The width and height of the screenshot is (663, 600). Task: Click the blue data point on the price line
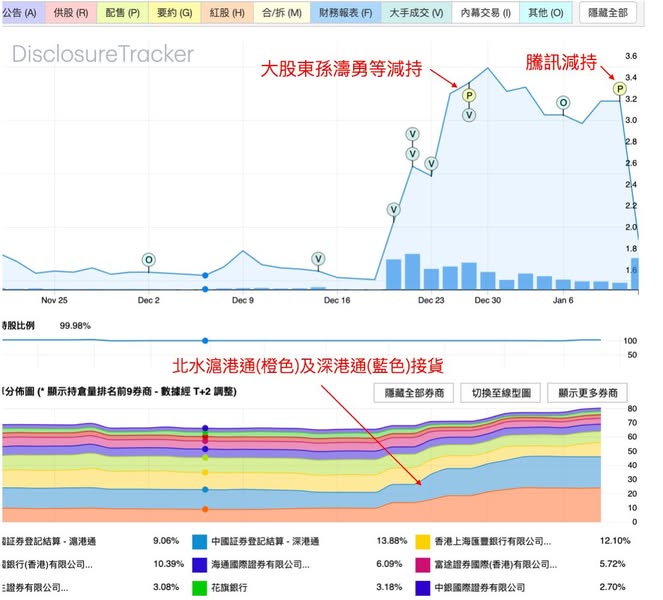tap(205, 275)
